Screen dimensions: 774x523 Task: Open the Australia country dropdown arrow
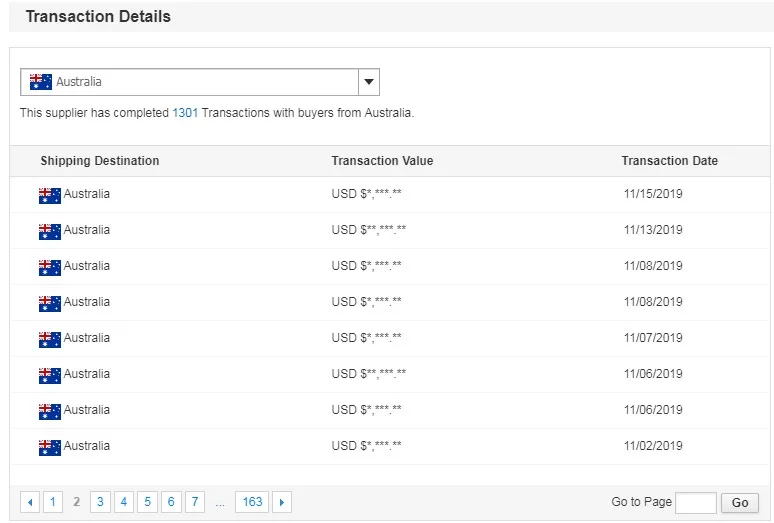[x=368, y=82]
